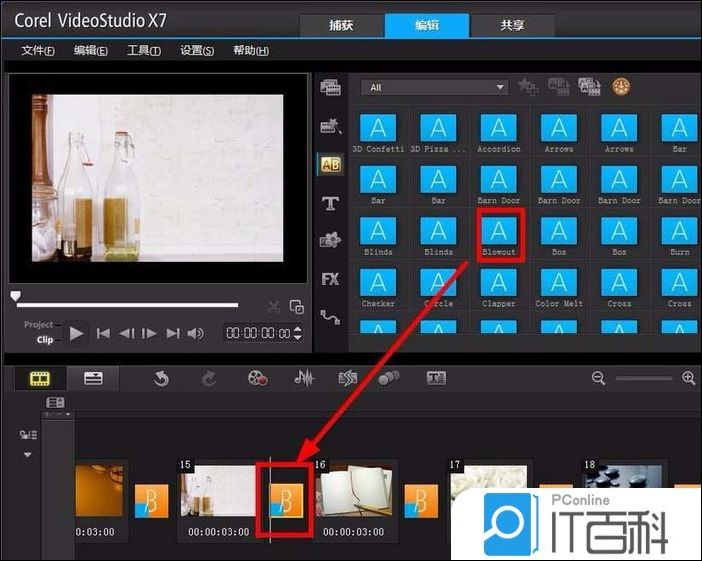Open the Sound Mixer waveform icon
Image resolution: width=702 pixels, height=561 pixels.
[304, 378]
